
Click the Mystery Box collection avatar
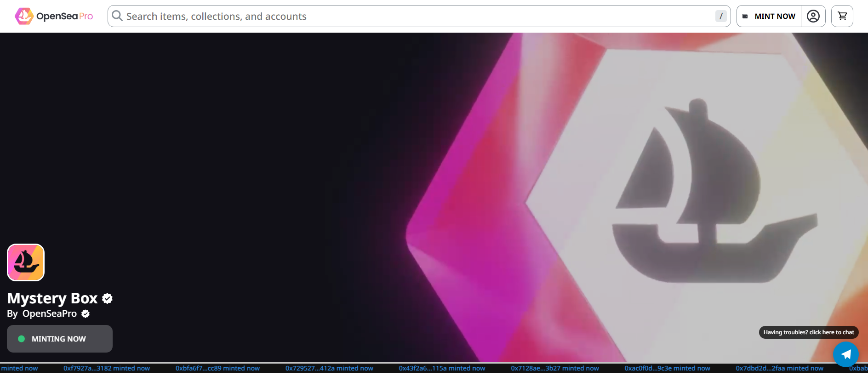(x=26, y=262)
